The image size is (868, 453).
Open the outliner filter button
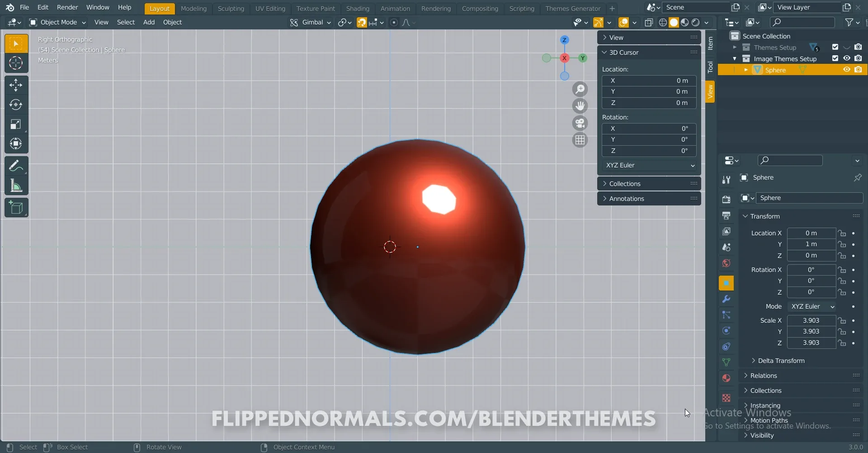coord(852,22)
